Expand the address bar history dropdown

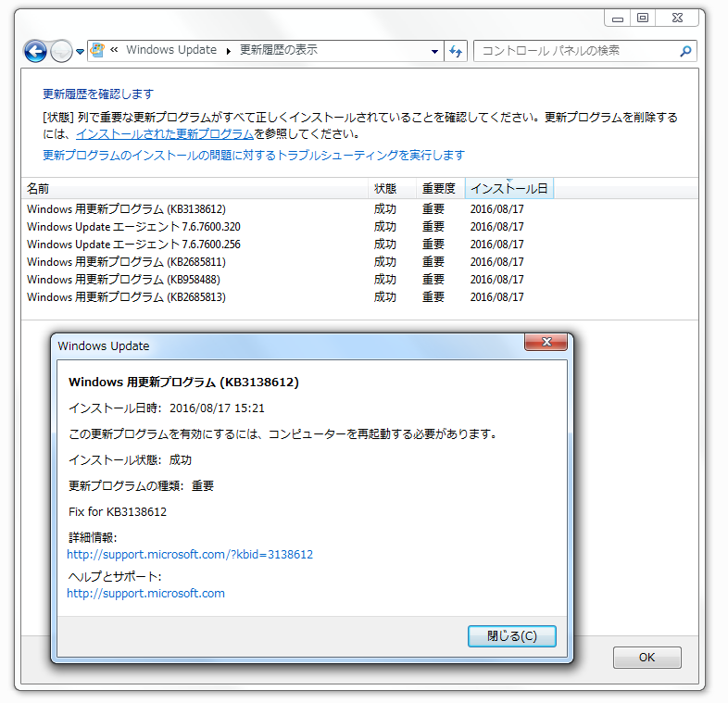click(435, 51)
